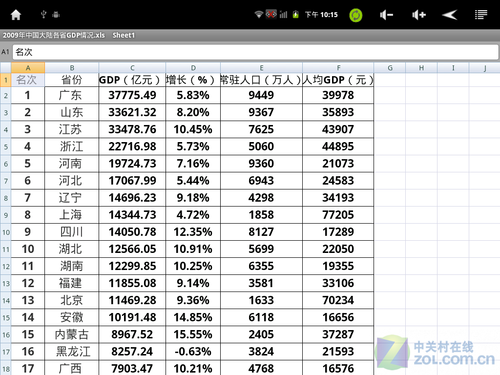Select the cell with 8967.52
This screenshot has width=500, height=375.
132,335
